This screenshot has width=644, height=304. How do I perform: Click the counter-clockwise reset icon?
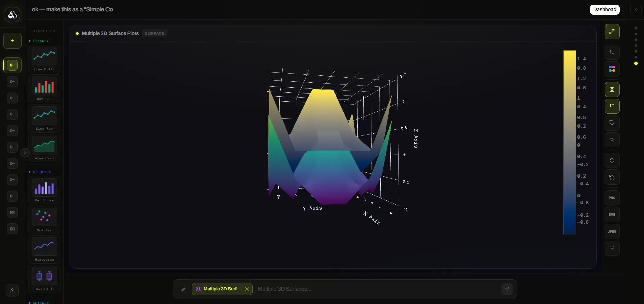[612, 178]
